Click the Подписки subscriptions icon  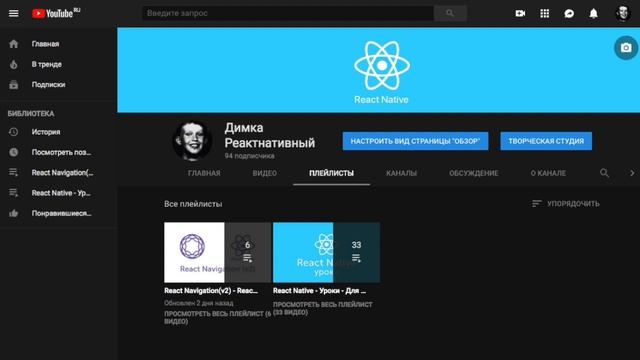click(13, 84)
